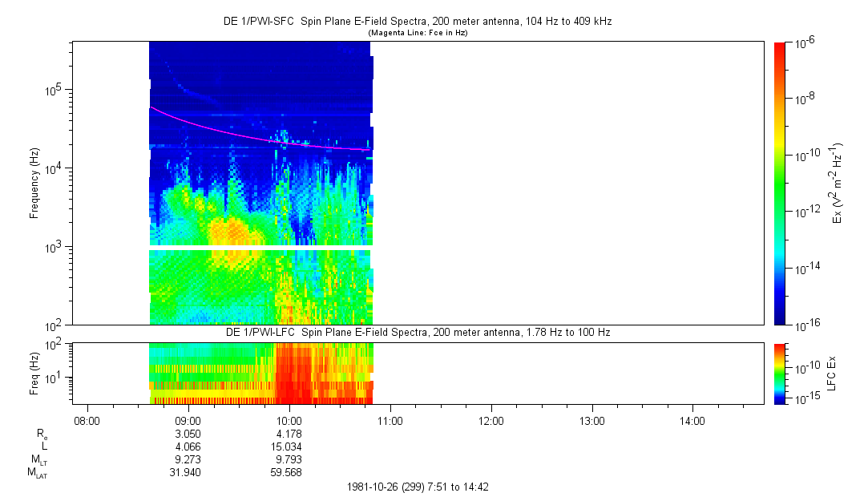
Task: Click the L value 4.066
Action: (x=188, y=446)
